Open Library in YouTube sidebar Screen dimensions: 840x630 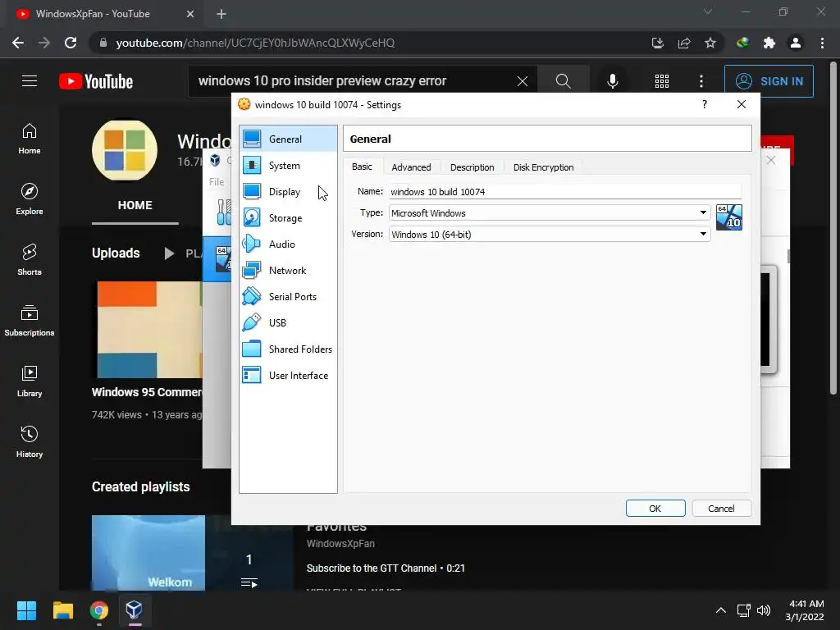(x=30, y=381)
